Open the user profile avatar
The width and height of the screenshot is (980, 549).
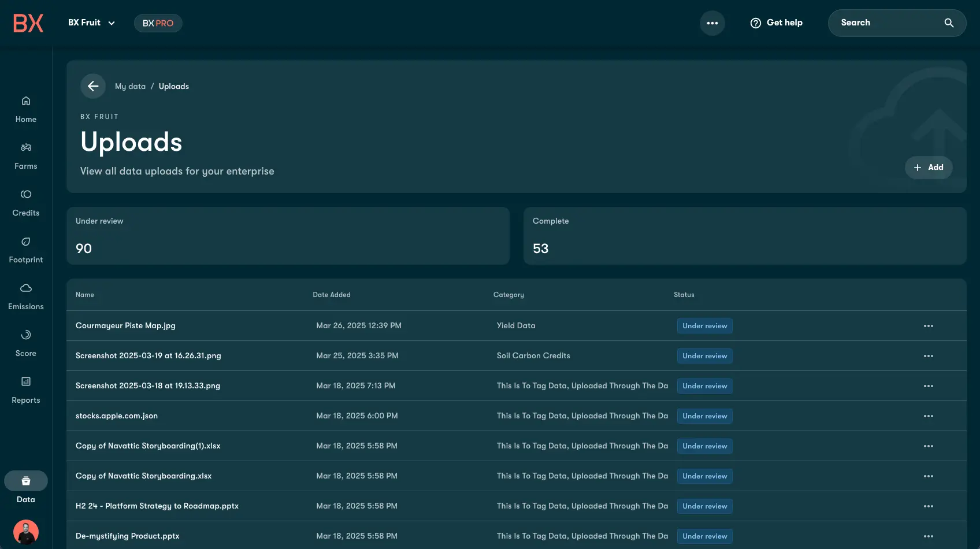click(x=26, y=532)
